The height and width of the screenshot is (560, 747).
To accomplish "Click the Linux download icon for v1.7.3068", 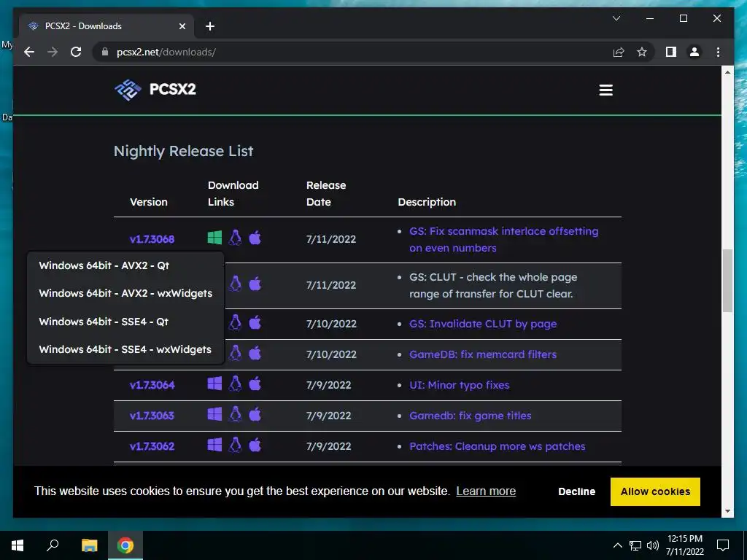I will [235, 237].
